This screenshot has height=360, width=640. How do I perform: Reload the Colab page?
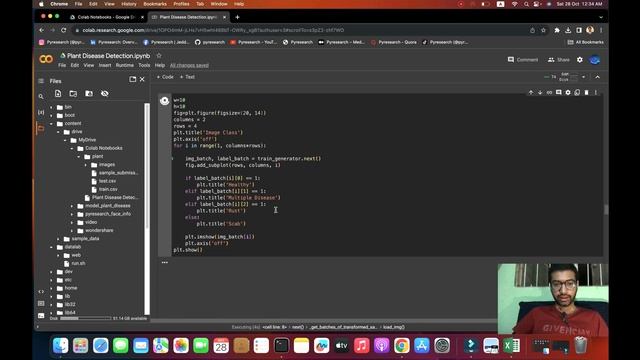tap(64, 30)
